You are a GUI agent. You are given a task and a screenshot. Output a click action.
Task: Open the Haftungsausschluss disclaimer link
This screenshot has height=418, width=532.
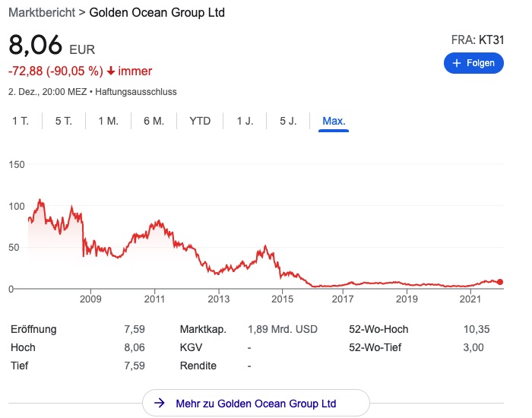[135, 92]
